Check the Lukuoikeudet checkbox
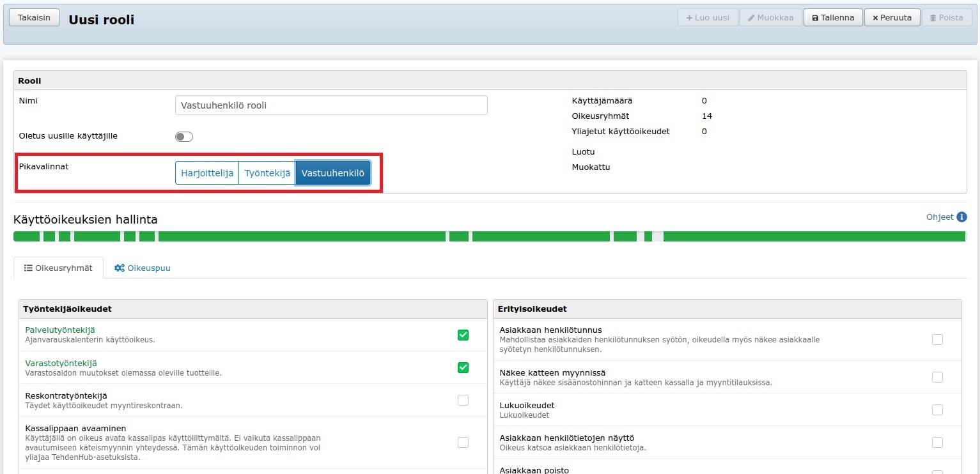This screenshot has width=980, height=474. click(x=937, y=409)
